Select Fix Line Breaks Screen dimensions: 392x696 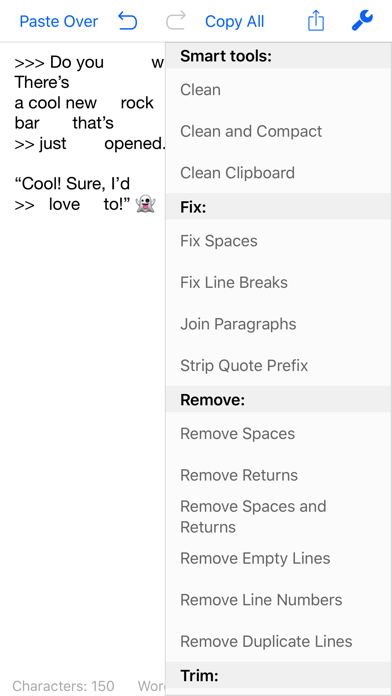point(279,282)
